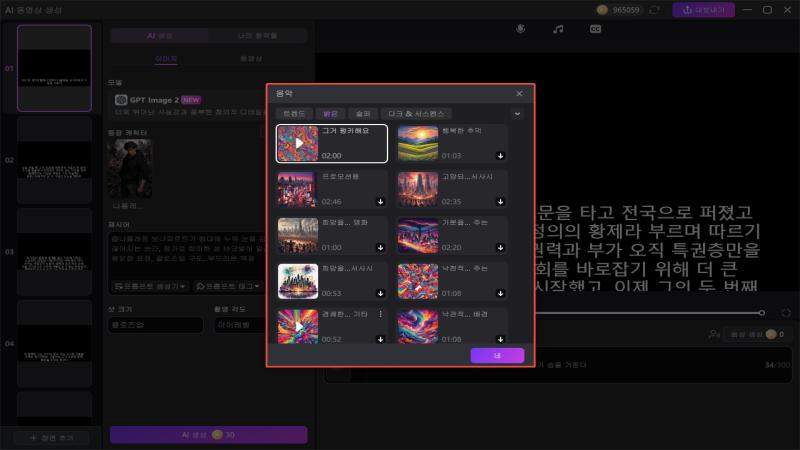Viewport: 800px width, 450px height.
Task: Click the refresh credits icon
Action: [x=655, y=10]
